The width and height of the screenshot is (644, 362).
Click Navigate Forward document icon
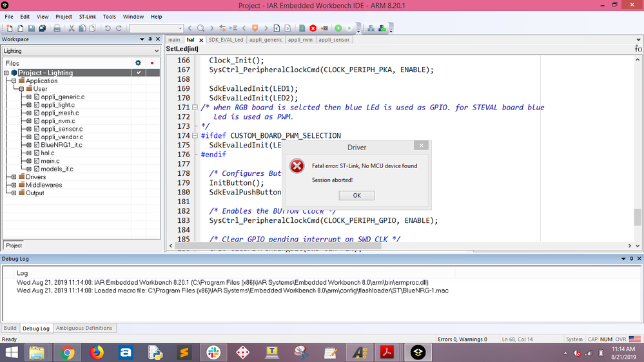tap(288, 28)
